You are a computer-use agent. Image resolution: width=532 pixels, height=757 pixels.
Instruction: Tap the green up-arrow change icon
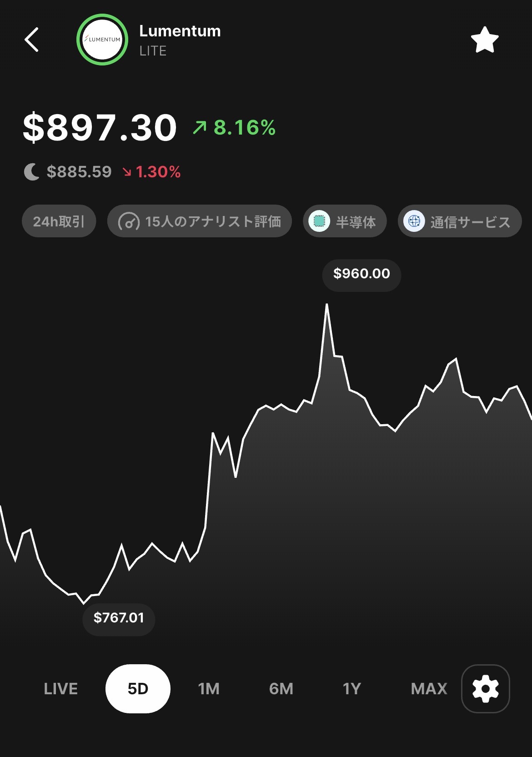click(200, 128)
